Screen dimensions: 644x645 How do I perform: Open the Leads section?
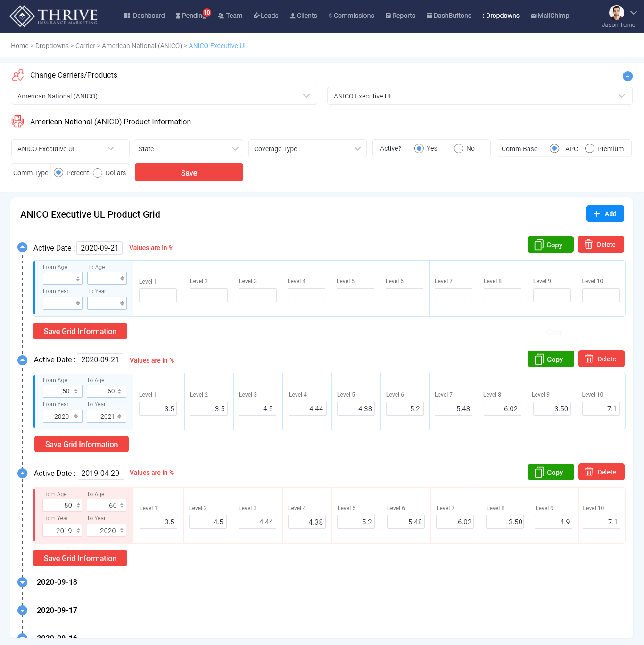click(x=266, y=16)
